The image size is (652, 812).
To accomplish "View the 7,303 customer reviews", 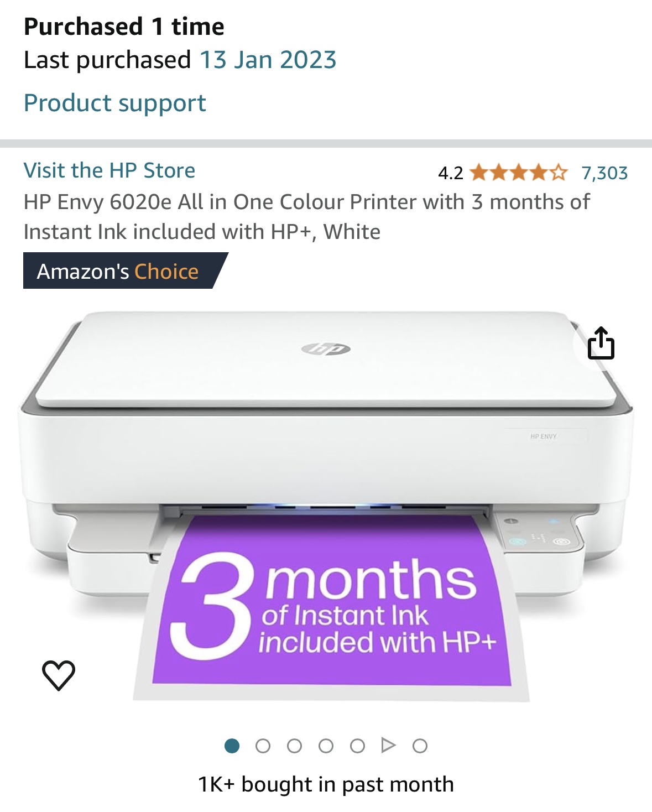I will [x=604, y=173].
